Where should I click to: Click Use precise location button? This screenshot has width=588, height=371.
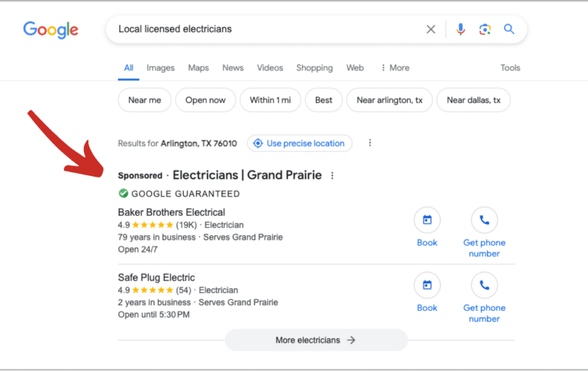[300, 143]
